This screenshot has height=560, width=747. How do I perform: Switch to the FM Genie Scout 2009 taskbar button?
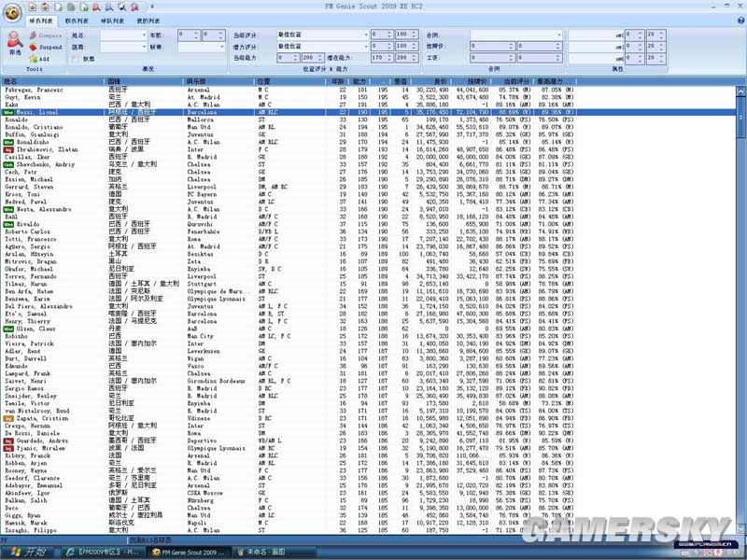click(190, 553)
